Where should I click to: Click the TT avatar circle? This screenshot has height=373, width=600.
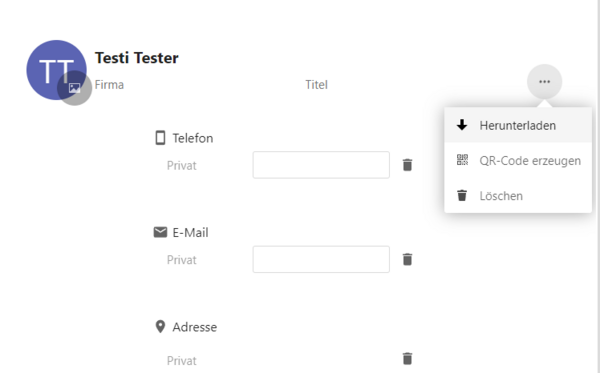pyautogui.click(x=56, y=70)
